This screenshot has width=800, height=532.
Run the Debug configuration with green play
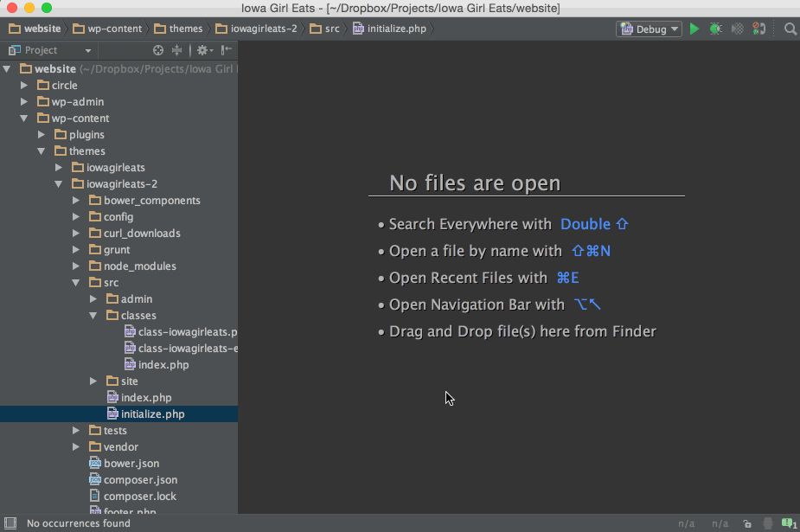tap(694, 29)
